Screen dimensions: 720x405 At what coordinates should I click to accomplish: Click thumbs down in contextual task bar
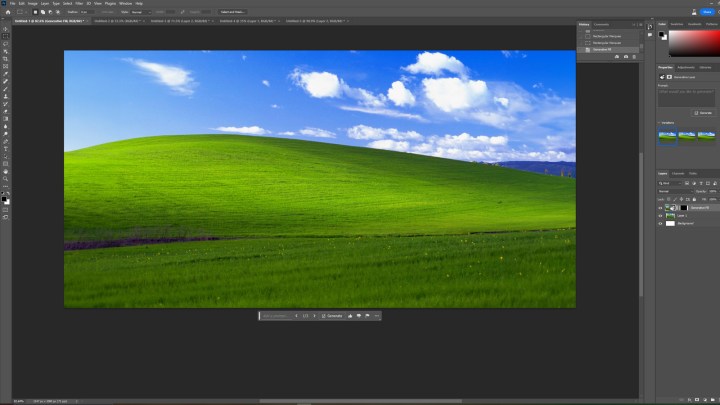click(359, 316)
